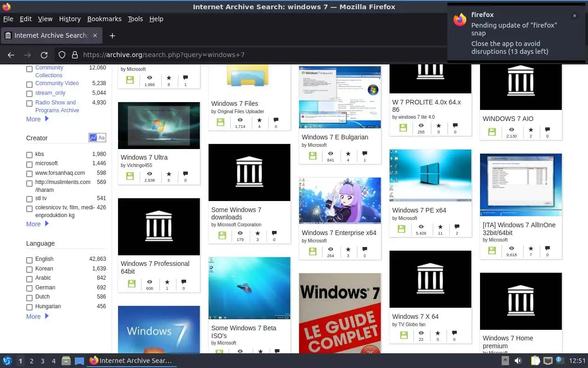Sort Creator list alphabetically with Aa

(x=102, y=138)
